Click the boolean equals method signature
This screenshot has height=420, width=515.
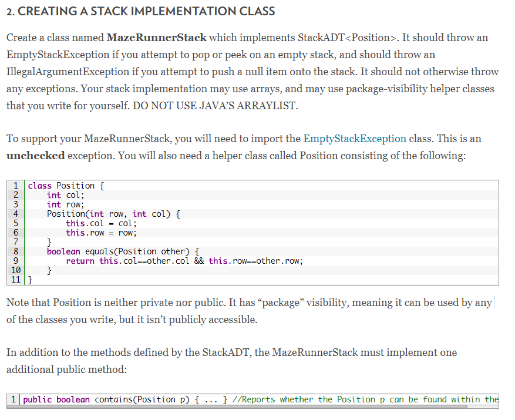tap(123, 251)
